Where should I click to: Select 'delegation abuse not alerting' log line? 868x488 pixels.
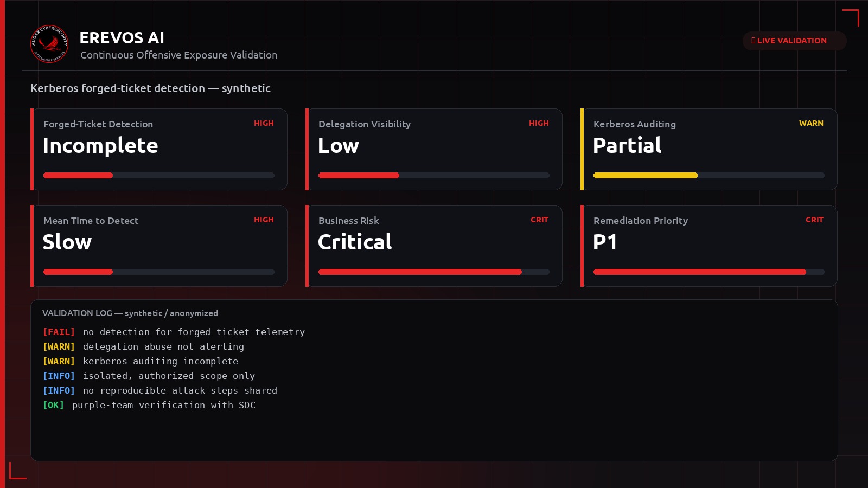(163, 346)
